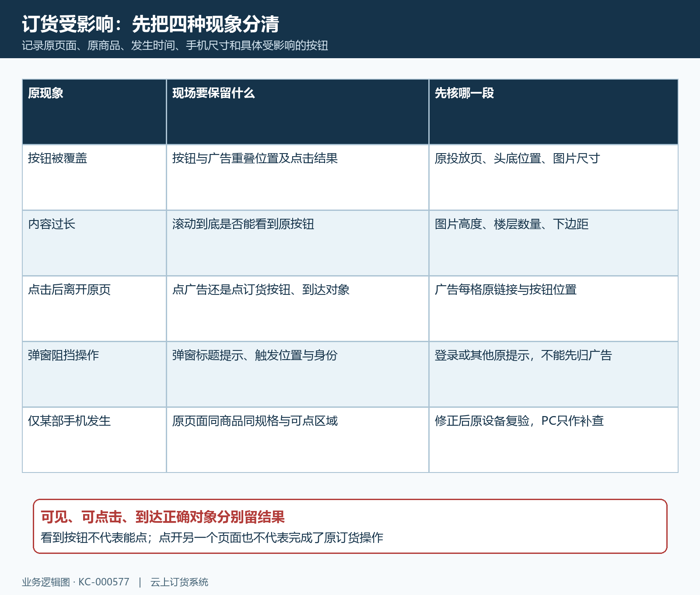This screenshot has height=595, width=700.
Task: Click the cell 图片高度、楼层数量、下边距
Action: coord(553,243)
